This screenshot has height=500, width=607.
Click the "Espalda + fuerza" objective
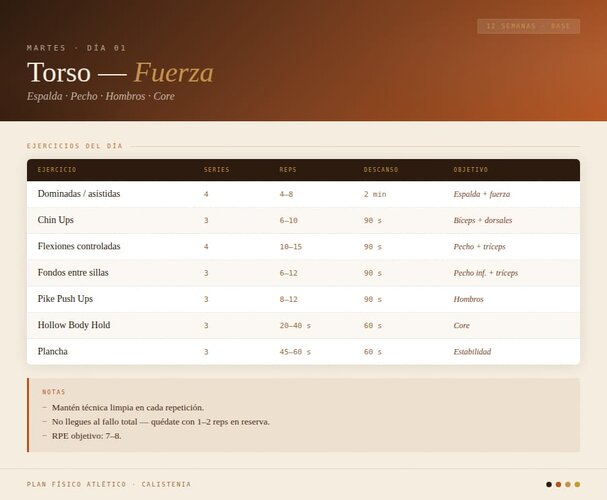pyautogui.click(x=482, y=194)
